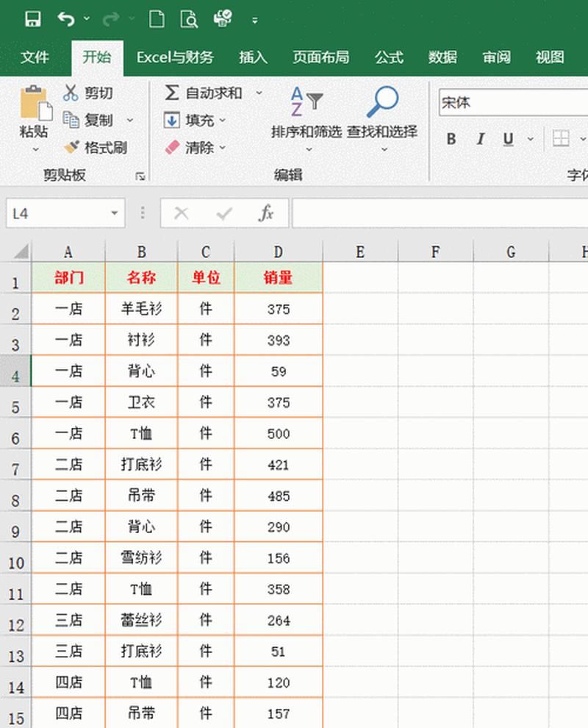Click the 剪切 scissors button
588x728 pixels.
pyautogui.click(x=87, y=93)
